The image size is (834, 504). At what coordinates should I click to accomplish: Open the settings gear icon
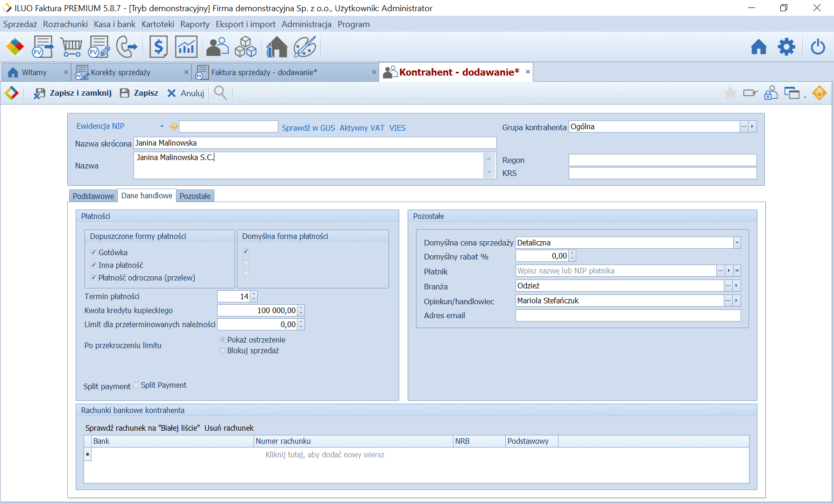pos(786,47)
